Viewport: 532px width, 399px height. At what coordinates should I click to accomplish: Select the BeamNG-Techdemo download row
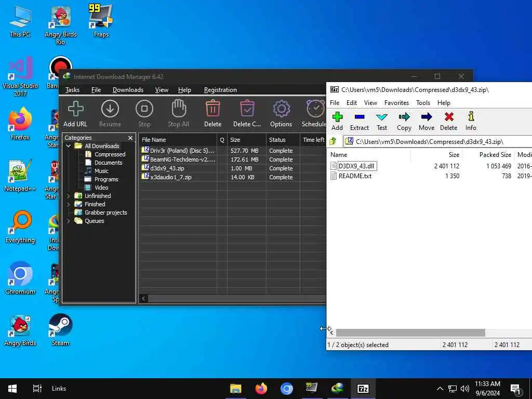[x=232, y=159]
